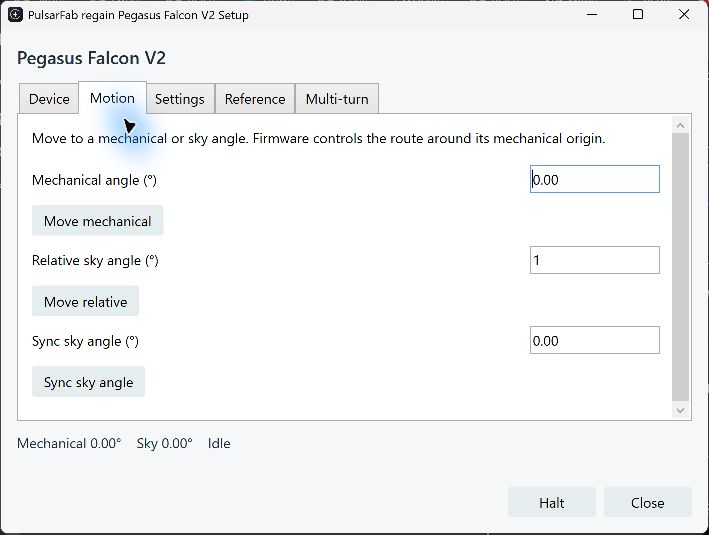Go to the Reference tab
Viewport: 709px width, 535px height.
point(255,99)
